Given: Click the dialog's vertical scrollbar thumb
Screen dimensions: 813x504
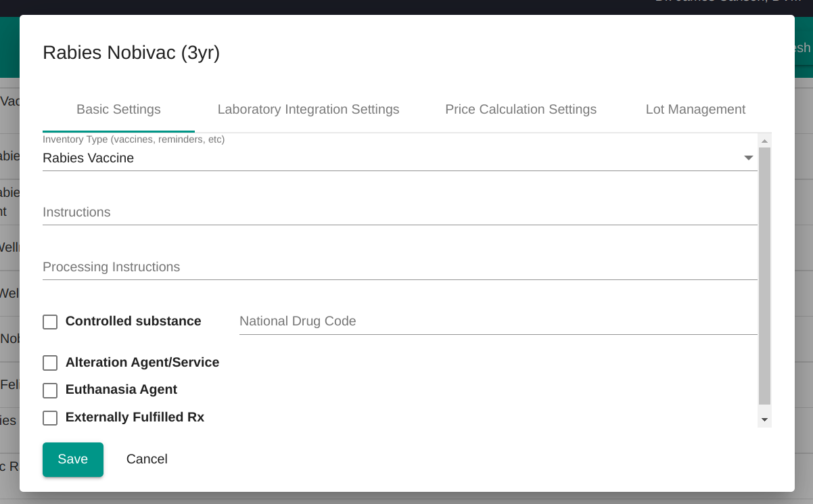Looking at the screenshot, I should click(765, 276).
